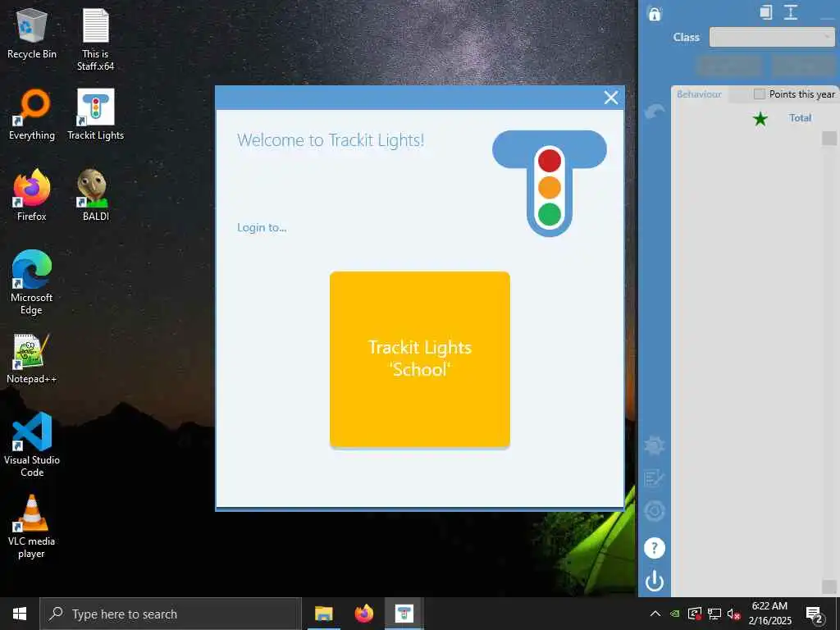Open File Explorer from the taskbar
Screen dimensions: 840x630
(x=323, y=614)
